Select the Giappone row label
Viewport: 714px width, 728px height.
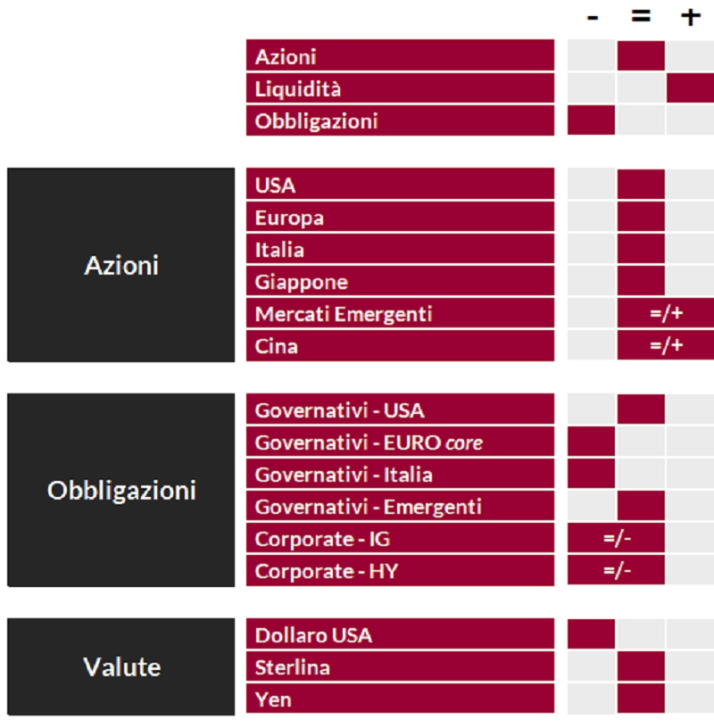coord(400,281)
